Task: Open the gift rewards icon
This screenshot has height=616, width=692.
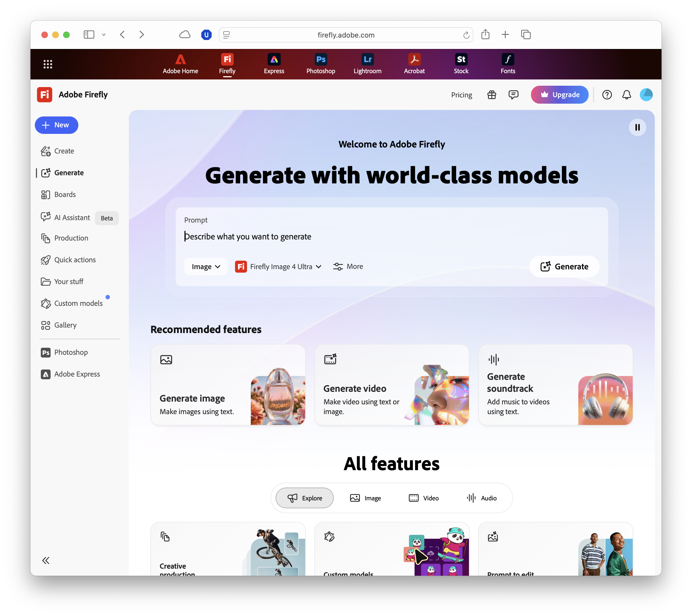Action: point(492,95)
